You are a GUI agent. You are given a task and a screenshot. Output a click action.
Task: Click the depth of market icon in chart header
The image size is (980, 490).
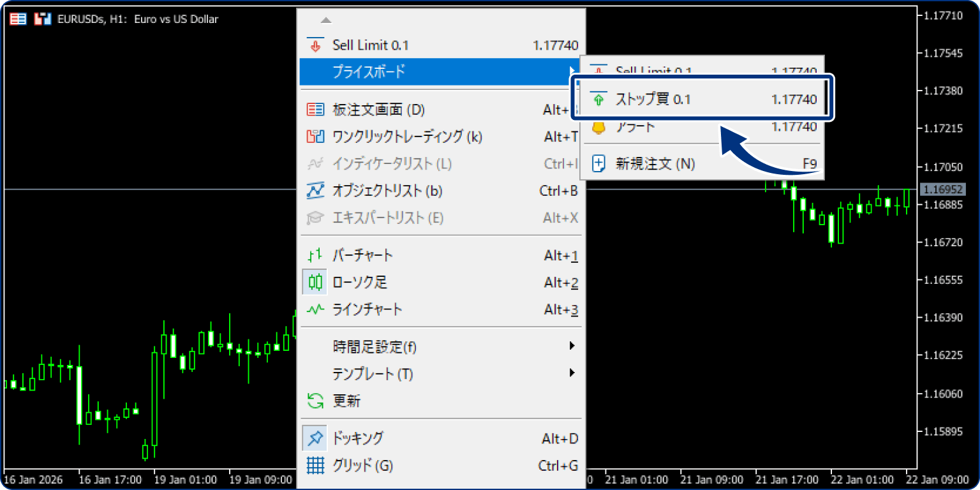click(17, 19)
